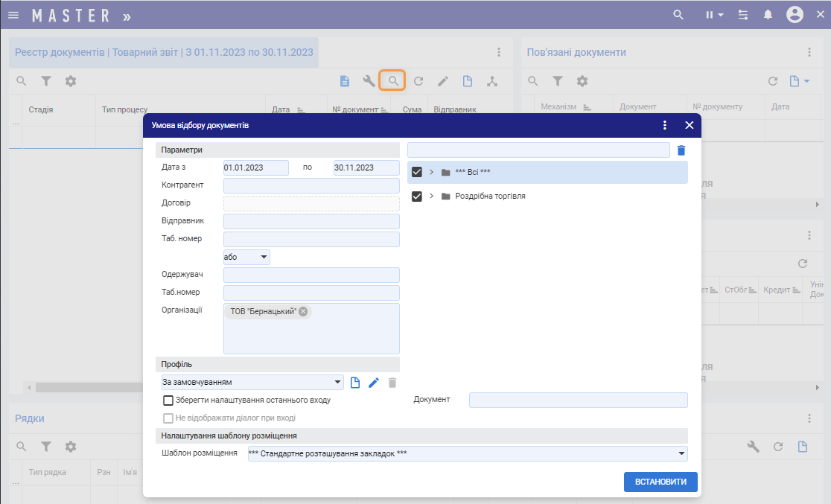
Task: Click the 'Документ' input field
Action: [x=578, y=400]
